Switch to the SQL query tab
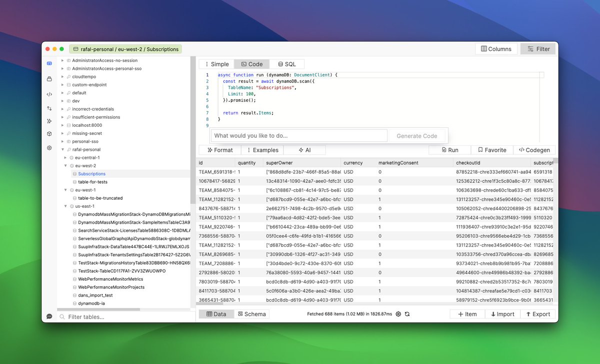Image resolution: width=600 pixels, height=364 pixels. [287, 64]
